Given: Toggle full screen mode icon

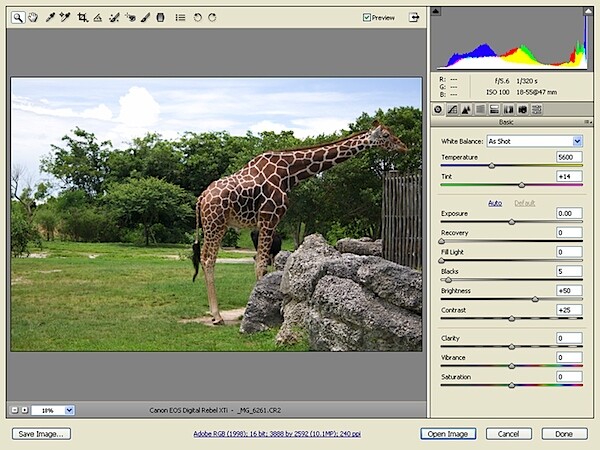Looking at the screenshot, I should click(414, 17).
